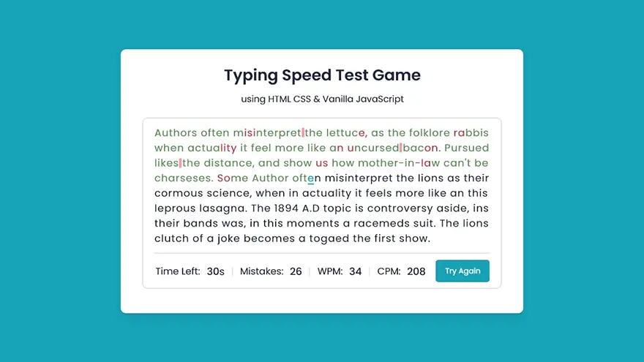The image size is (644, 362).
Task: Select the 30s time remaining value
Action: [215, 271]
